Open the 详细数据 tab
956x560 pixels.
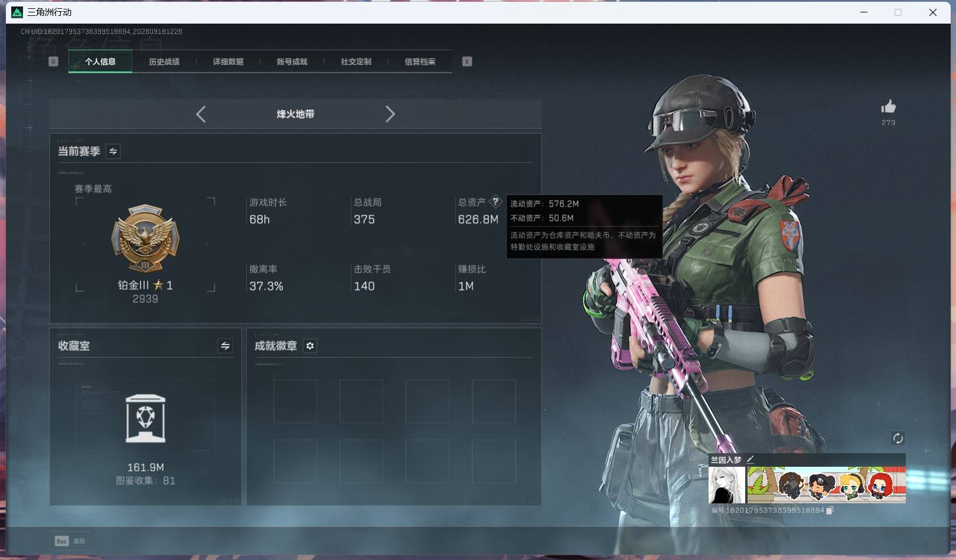(228, 61)
